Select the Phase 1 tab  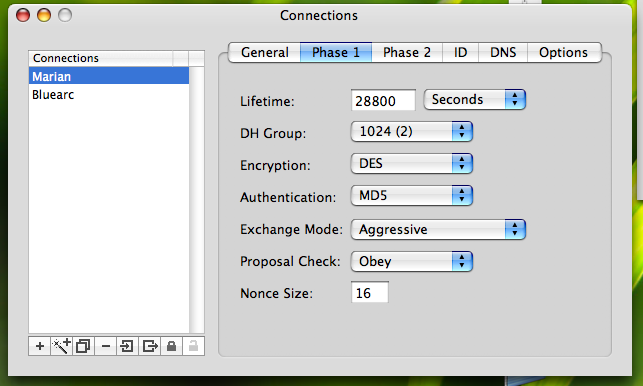(x=336, y=53)
